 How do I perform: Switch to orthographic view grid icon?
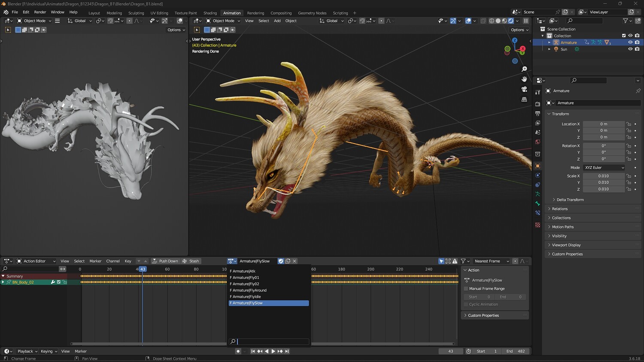tap(524, 100)
